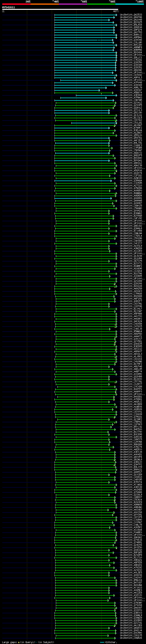The image size is (146, 644).
Task: Select hit label UniRef100_C7E2U1
Action: [131, 60]
